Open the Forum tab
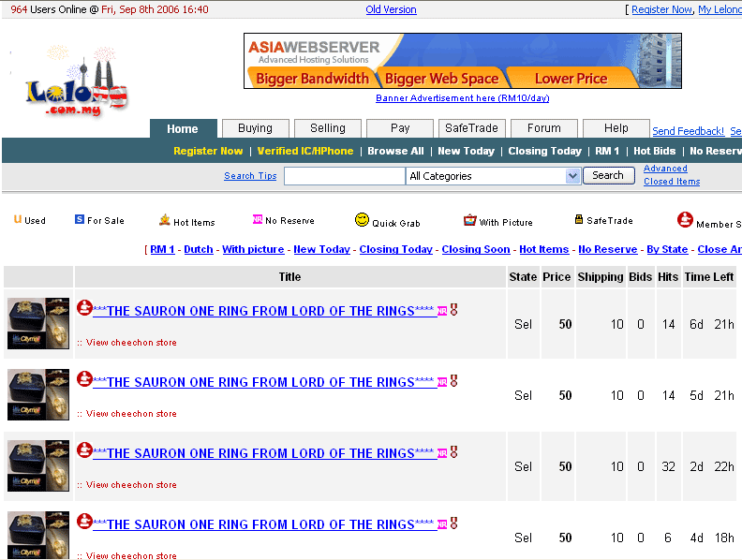 tap(543, 128)
